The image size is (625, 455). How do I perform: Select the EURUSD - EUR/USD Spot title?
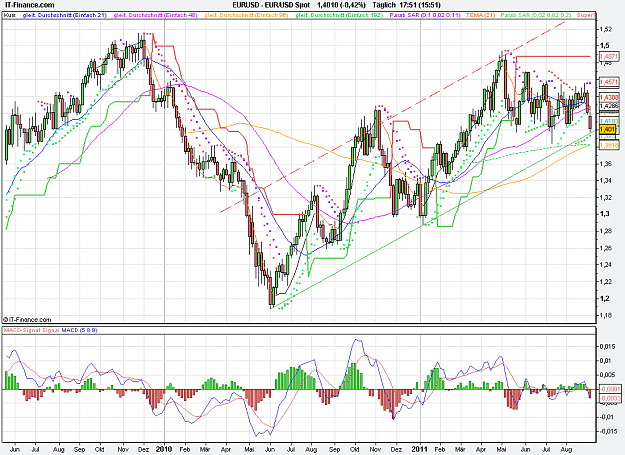272,5
